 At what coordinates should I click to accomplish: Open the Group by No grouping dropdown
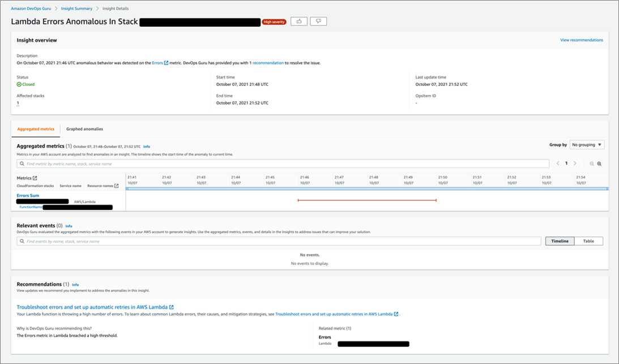coord(587,145)
